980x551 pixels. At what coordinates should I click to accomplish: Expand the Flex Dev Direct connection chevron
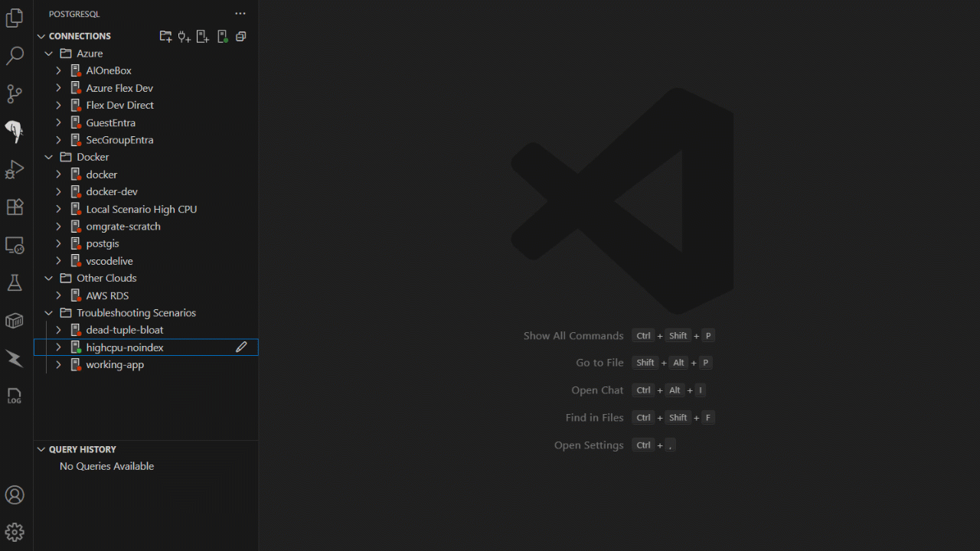(58, 105)
